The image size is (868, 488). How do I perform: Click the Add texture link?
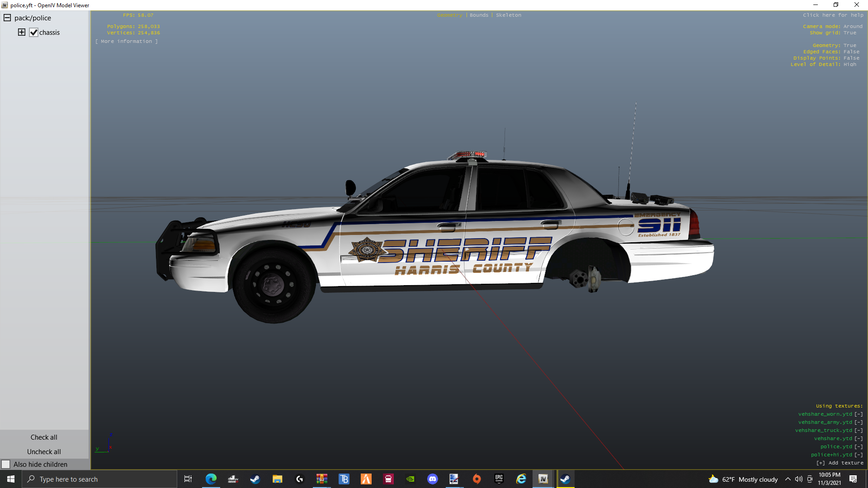coord(840,463)
